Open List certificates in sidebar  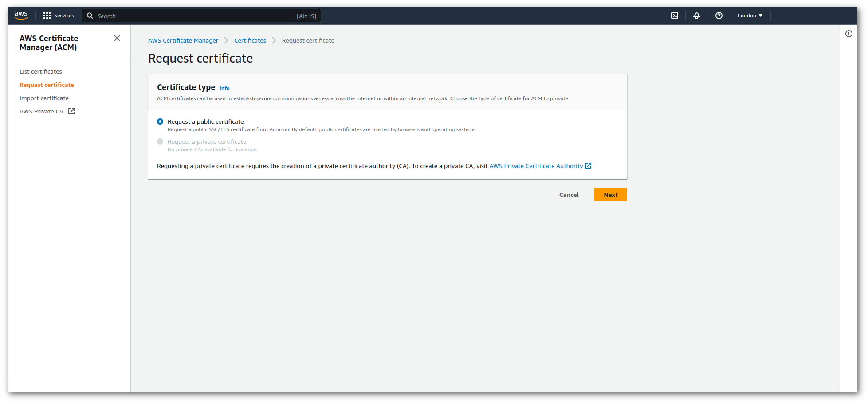click(41, 71)
